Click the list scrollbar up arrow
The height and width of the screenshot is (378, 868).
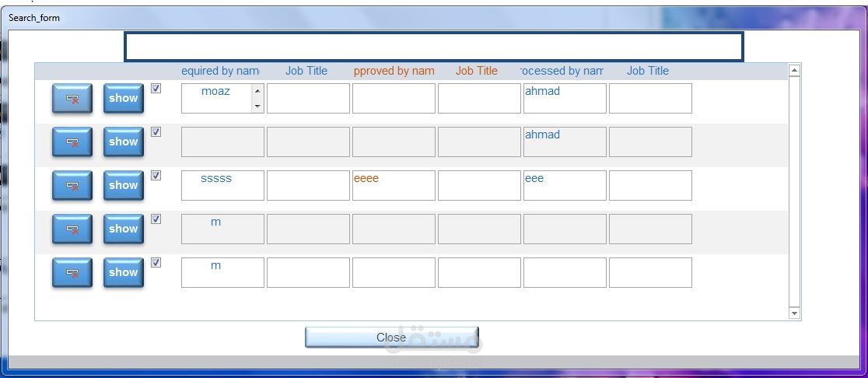coord(794,70)
